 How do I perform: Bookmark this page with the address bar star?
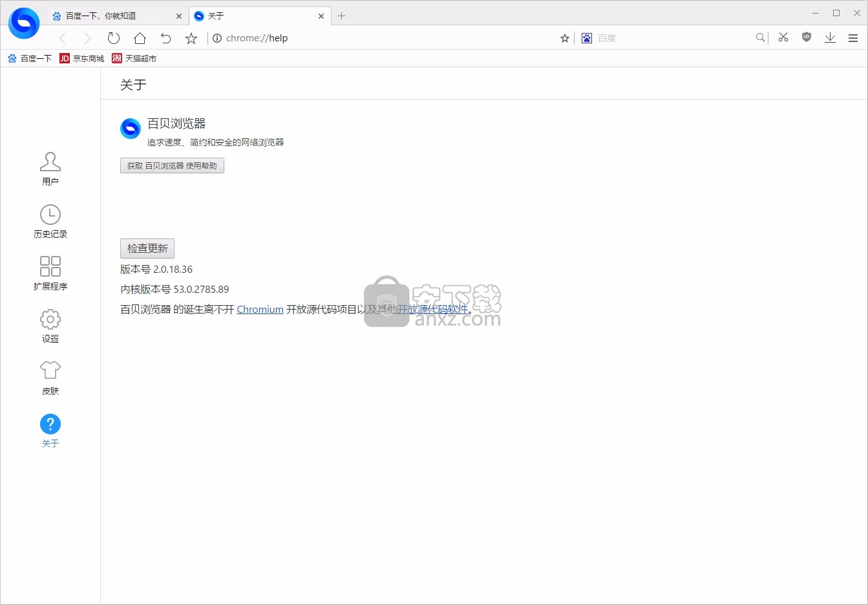[x=565, y=38]
